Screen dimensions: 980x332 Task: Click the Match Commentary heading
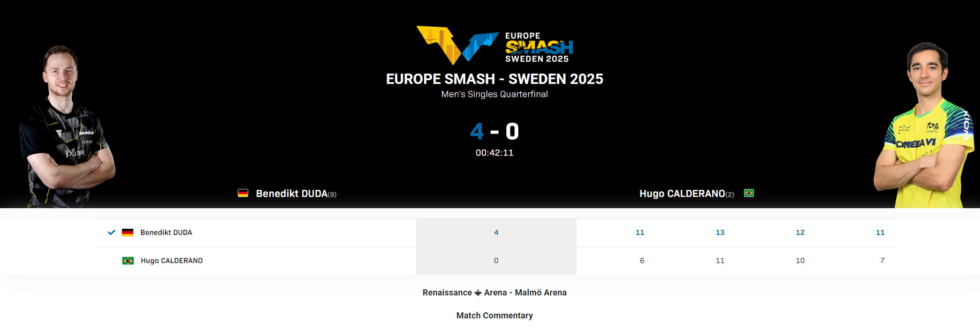(494, 316)
